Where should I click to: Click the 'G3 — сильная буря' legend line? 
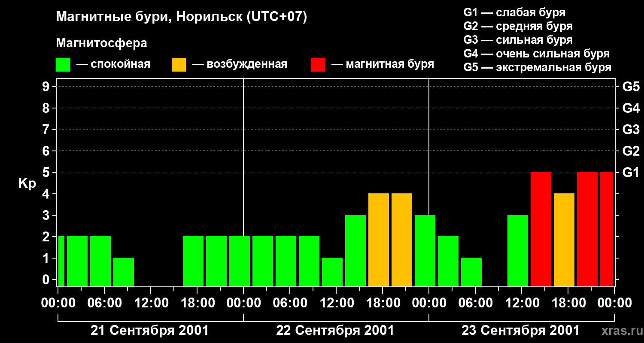coord(518,40)
